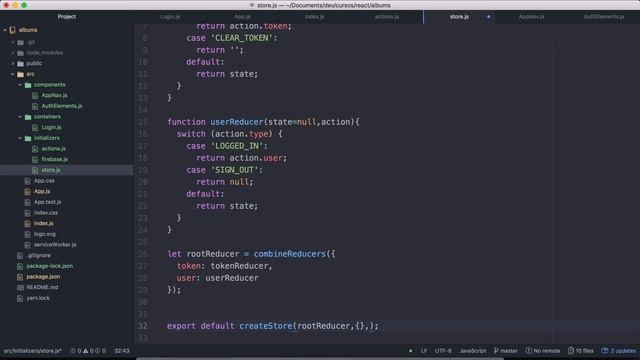Open yarn.lock from the tree
This screenshot has height=360, width=640.
click(38, 298)
